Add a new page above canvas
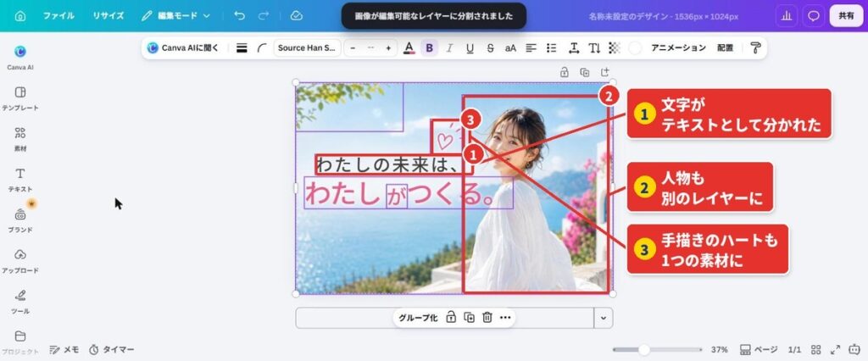Viewport: 868px width, 361px height. tap(605, 72)
